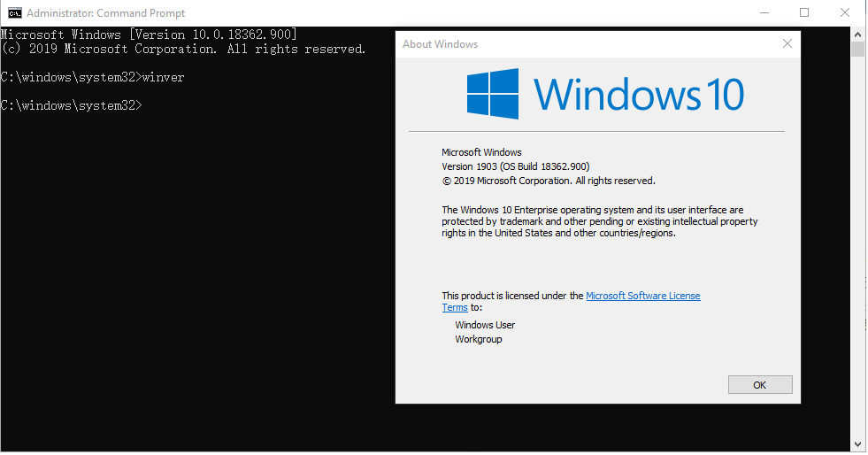Click the 'Administrator: Command Prompt' title text
868x455 pixels.
105,12
